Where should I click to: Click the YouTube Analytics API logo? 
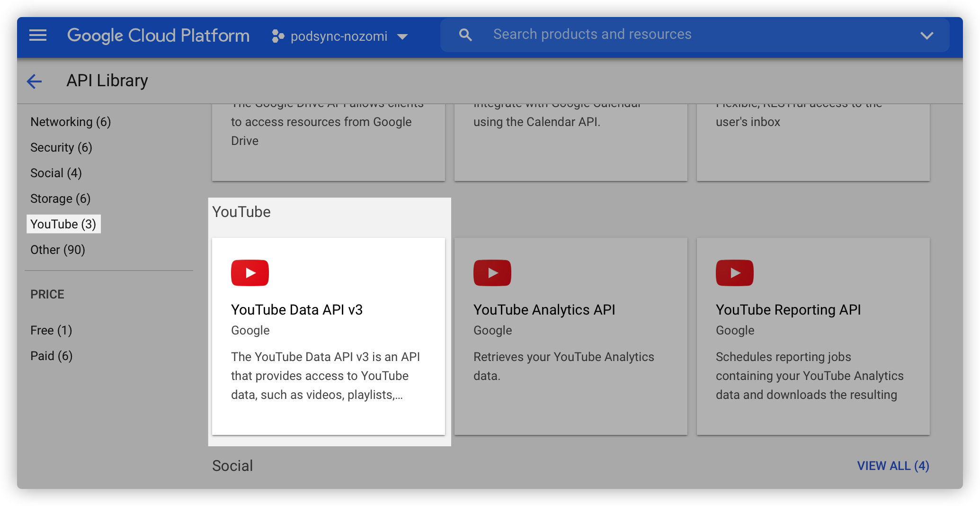(492, 273)
